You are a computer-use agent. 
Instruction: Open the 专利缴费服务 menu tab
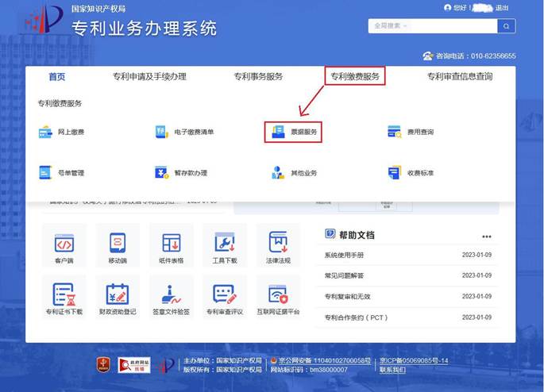[x=355, y=76]
